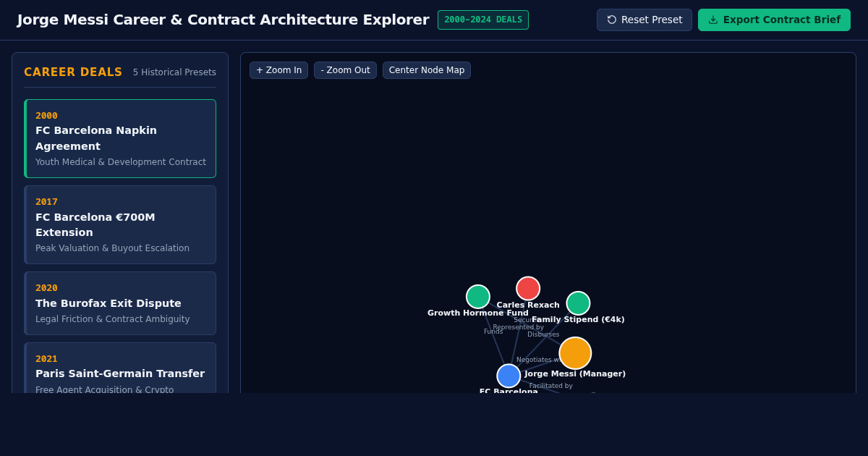Image resolution: width=868 pixels, height=456 pixels.
Task: Select the green Family Stipend (€4k) node
Action: [x=578, y=303]
